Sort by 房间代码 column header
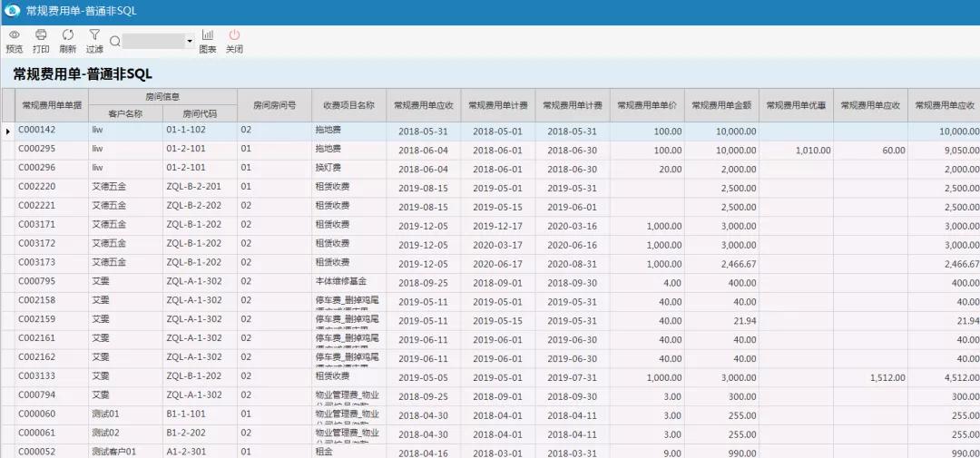Viewport: 980px width, 458px height. [200, 113]
